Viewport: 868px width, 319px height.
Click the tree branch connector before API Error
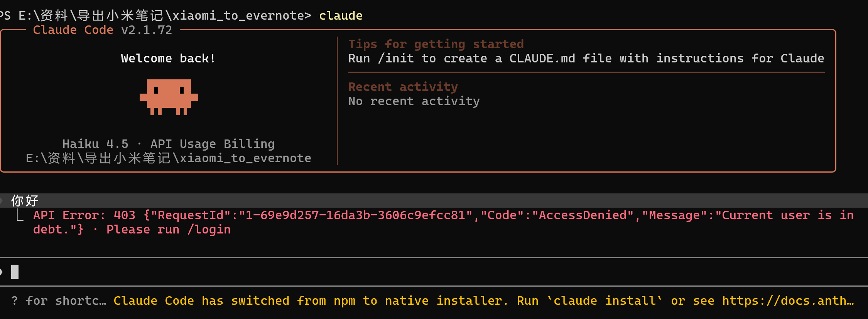20,215
